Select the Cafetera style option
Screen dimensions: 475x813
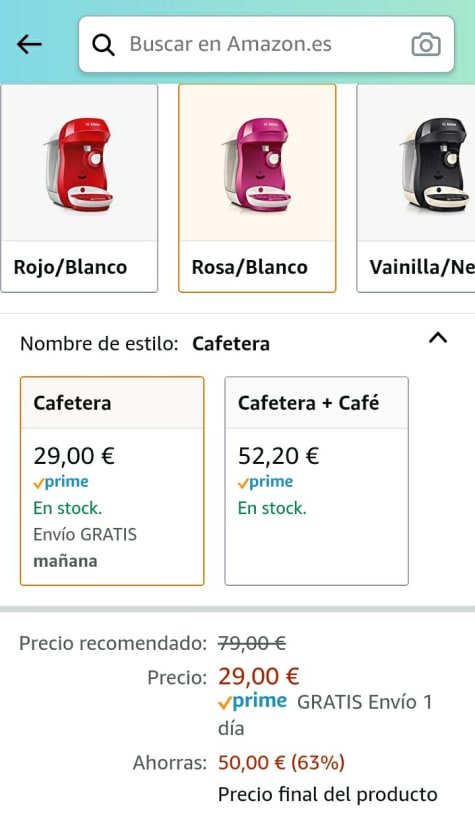click(112, 481)
